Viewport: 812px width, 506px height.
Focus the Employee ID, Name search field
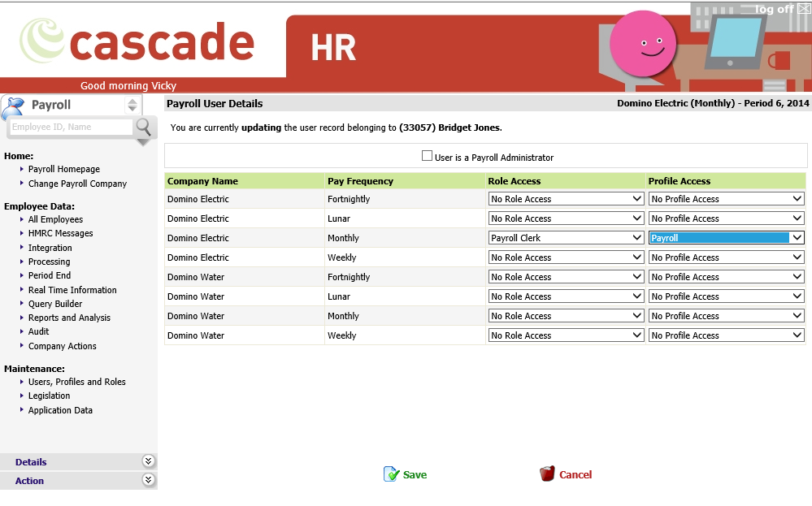click(72, 127)
